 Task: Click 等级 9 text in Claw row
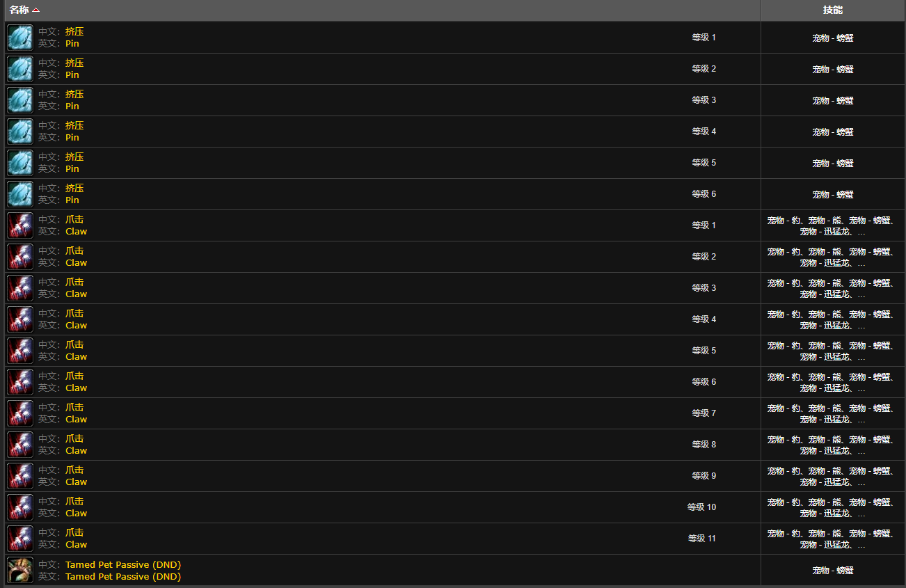point(704,476)
